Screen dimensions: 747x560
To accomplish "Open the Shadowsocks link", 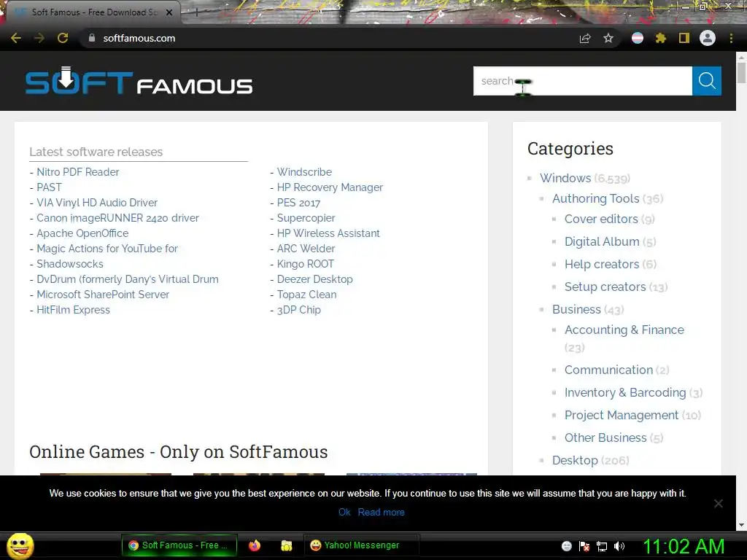I will pos(70,263).
